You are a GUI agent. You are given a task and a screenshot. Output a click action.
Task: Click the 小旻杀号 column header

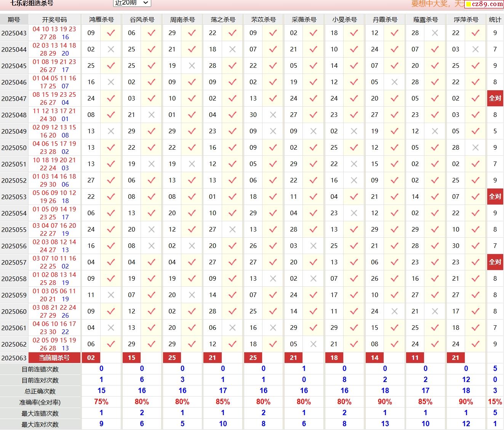344,19
